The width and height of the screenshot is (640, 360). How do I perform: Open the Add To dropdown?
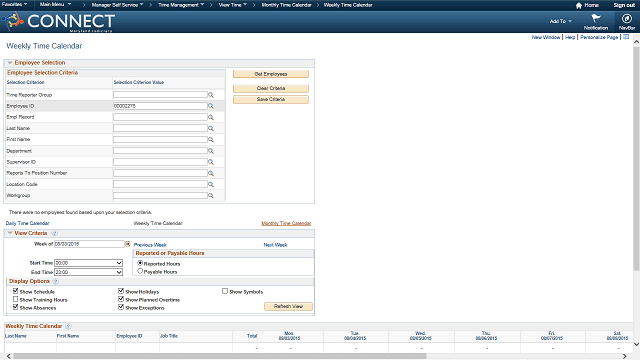click(560, 21)
